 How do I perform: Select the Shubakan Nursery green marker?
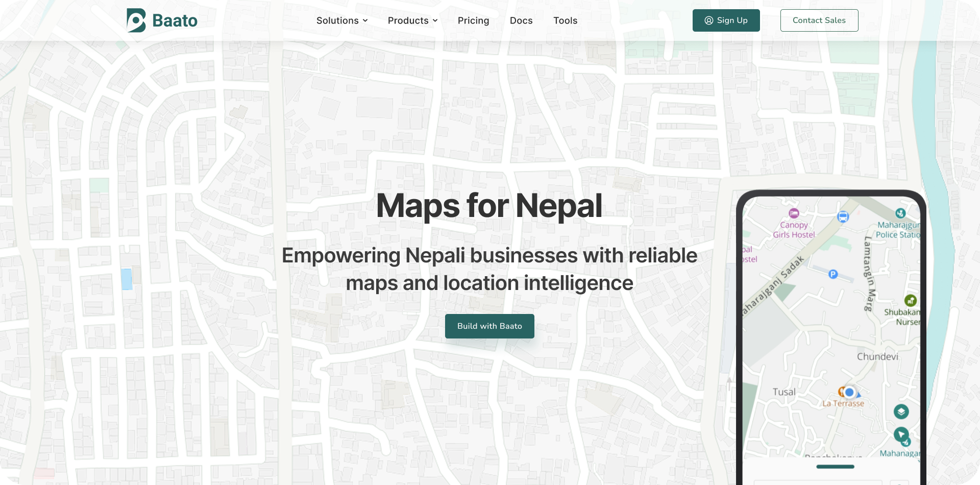pos(911,300)
